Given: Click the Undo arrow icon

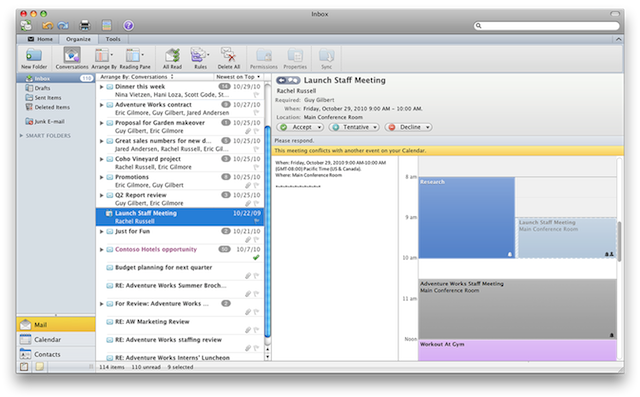Looking at the screenshot, I should 48,26.
